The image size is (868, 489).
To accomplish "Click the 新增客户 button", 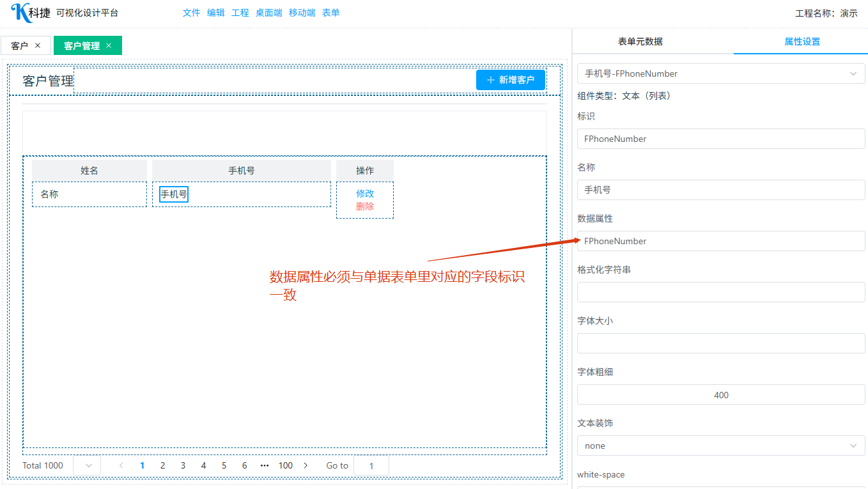I will click(510, 80).
